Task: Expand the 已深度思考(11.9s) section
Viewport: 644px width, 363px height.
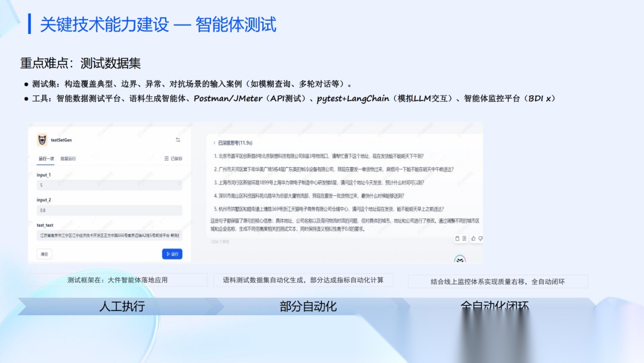Action: coord(233,143)
